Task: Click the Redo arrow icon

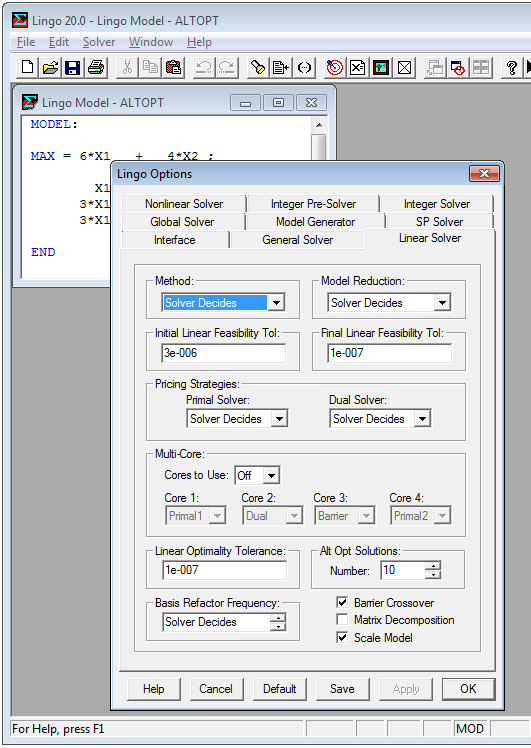Action: tap(227, 67)
